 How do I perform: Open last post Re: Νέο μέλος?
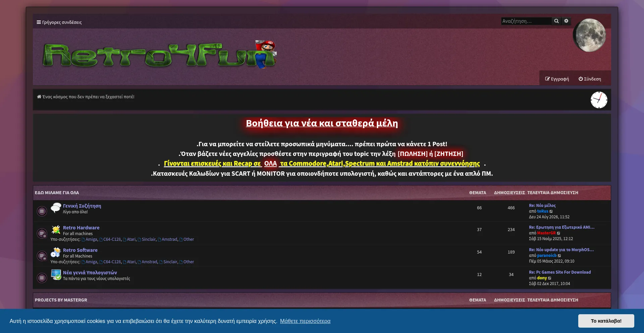pyautogui.click(x=542, y=206)
